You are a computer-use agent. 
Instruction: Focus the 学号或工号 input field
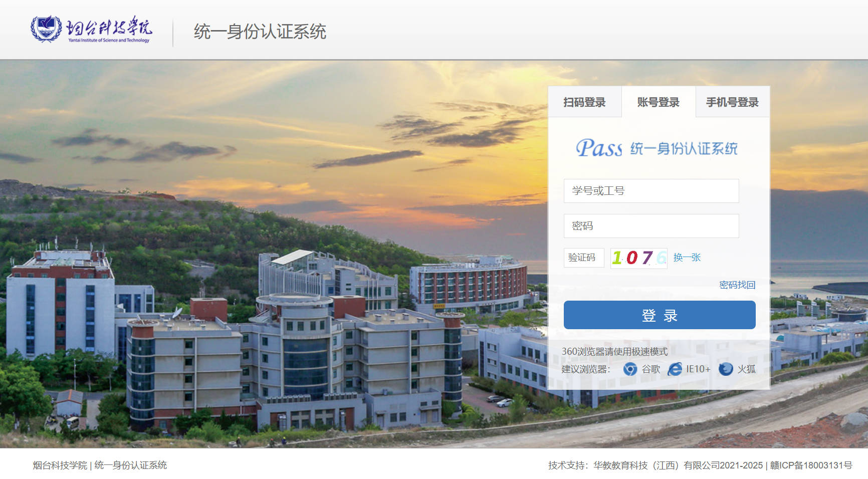[x=651, y=191]
